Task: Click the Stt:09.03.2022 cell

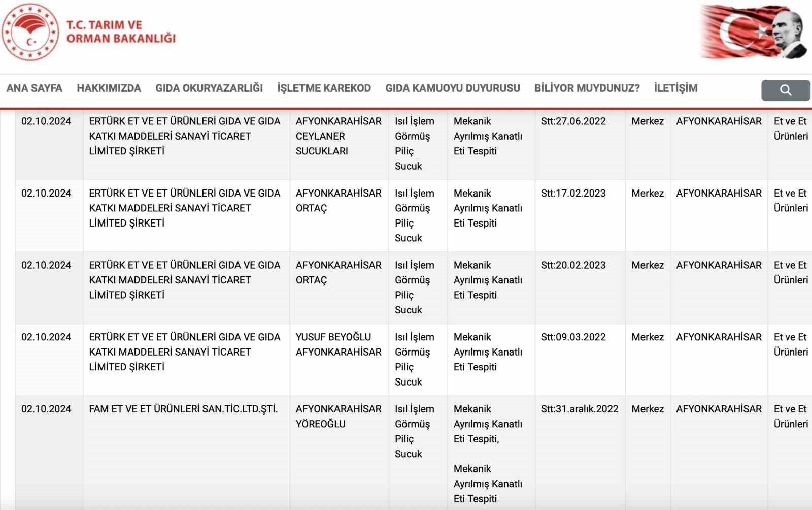Action: point(573,337)
